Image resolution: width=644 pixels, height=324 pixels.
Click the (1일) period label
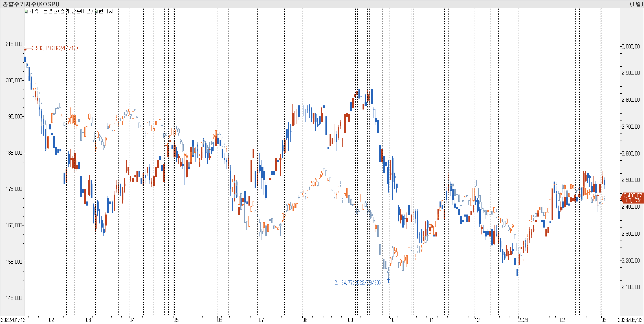click(636, 4)
